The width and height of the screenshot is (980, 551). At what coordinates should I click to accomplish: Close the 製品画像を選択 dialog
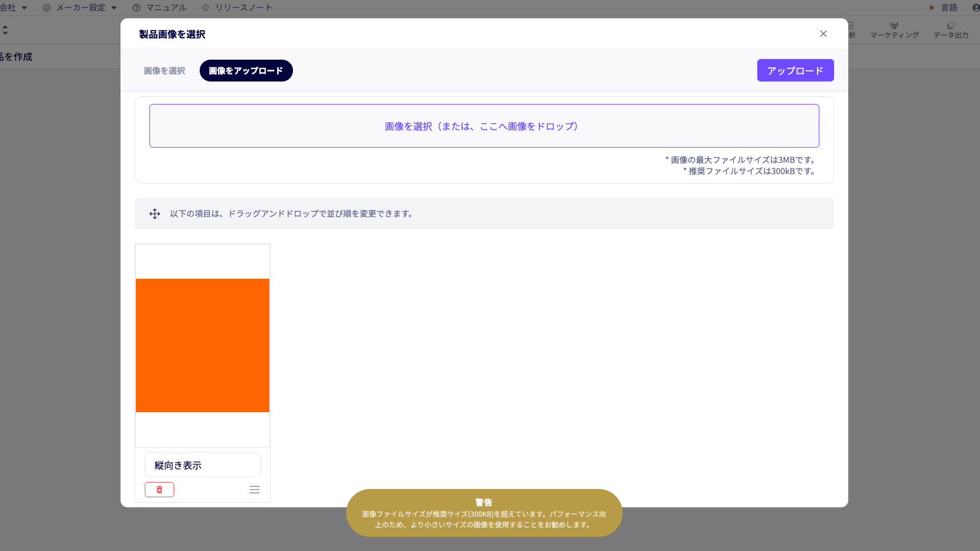pos(823,34)
